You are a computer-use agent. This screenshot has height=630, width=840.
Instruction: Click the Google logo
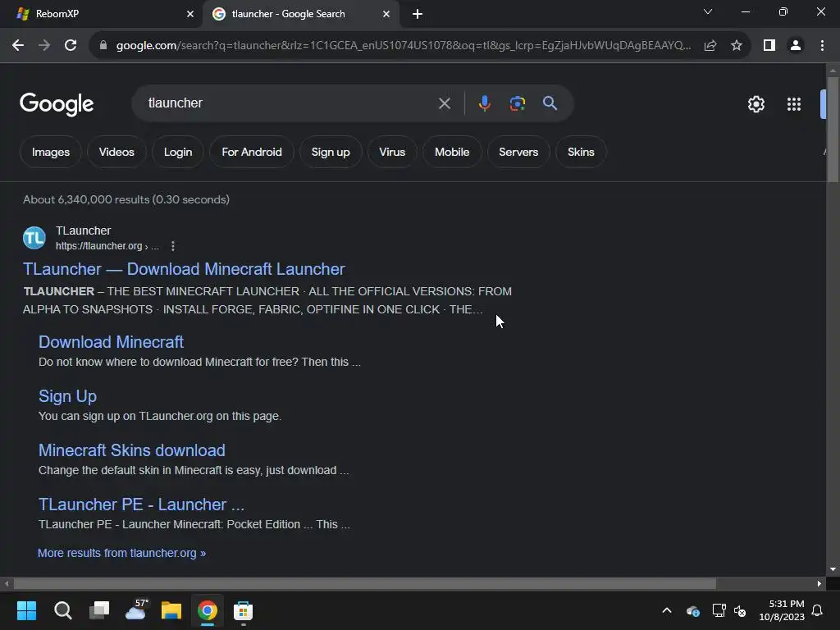(x=57, y=104)
